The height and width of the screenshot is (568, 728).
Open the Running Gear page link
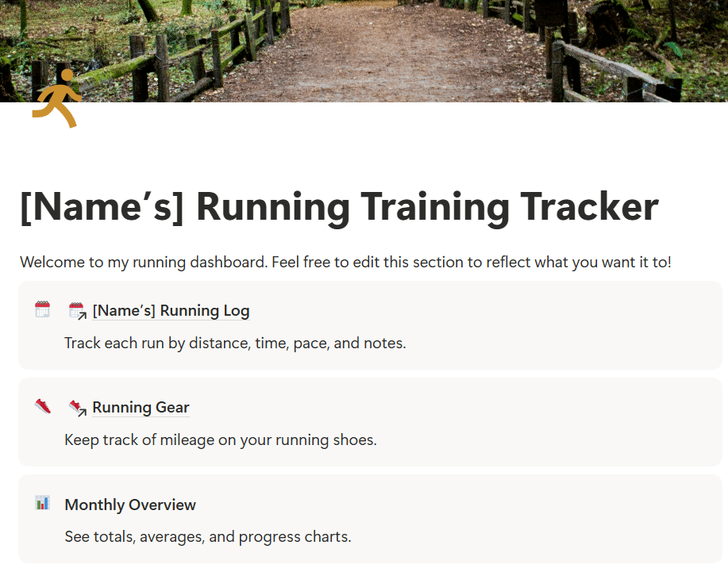[x=141, y=408]
